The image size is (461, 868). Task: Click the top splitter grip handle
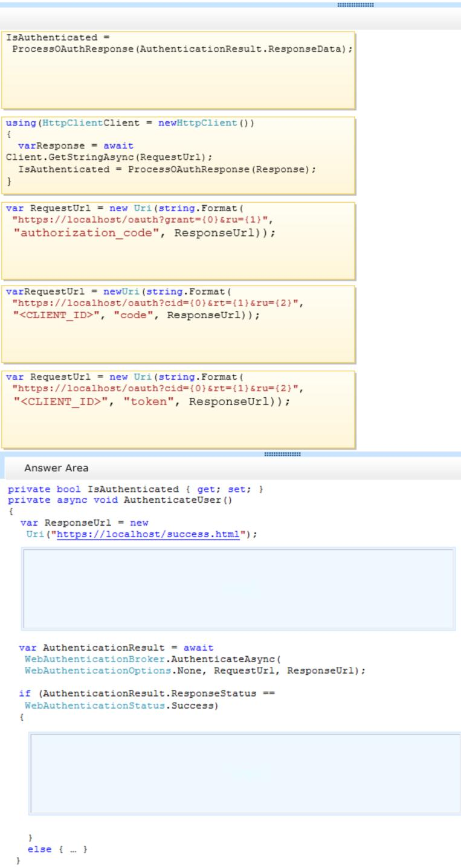pos(355,5)
